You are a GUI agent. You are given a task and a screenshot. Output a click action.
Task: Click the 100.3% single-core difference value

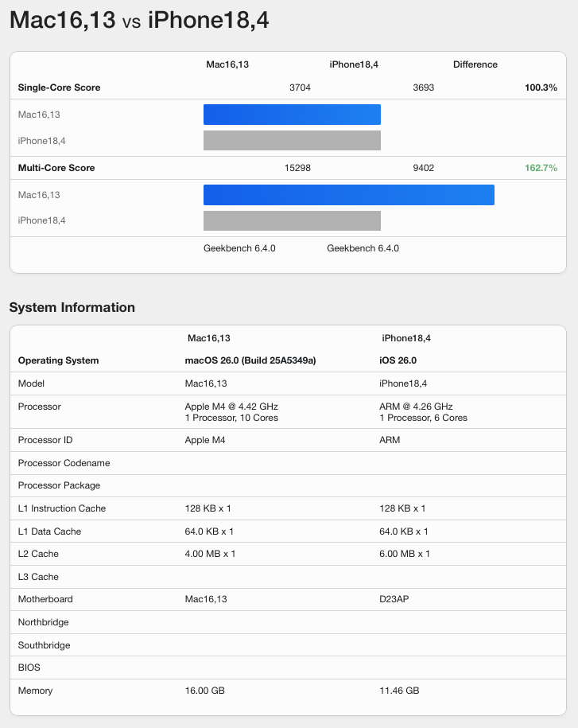[541, 88]
